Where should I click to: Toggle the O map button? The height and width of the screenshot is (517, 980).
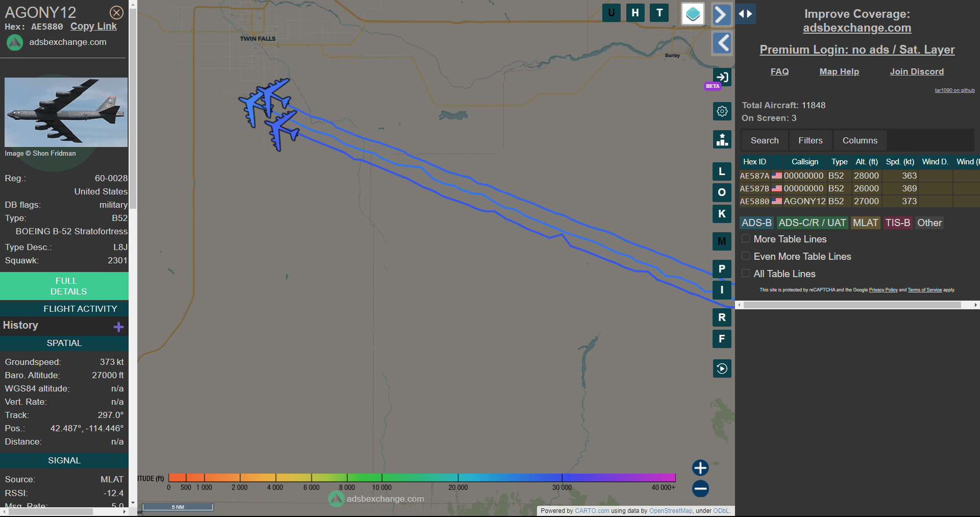(x=722, y=192)
